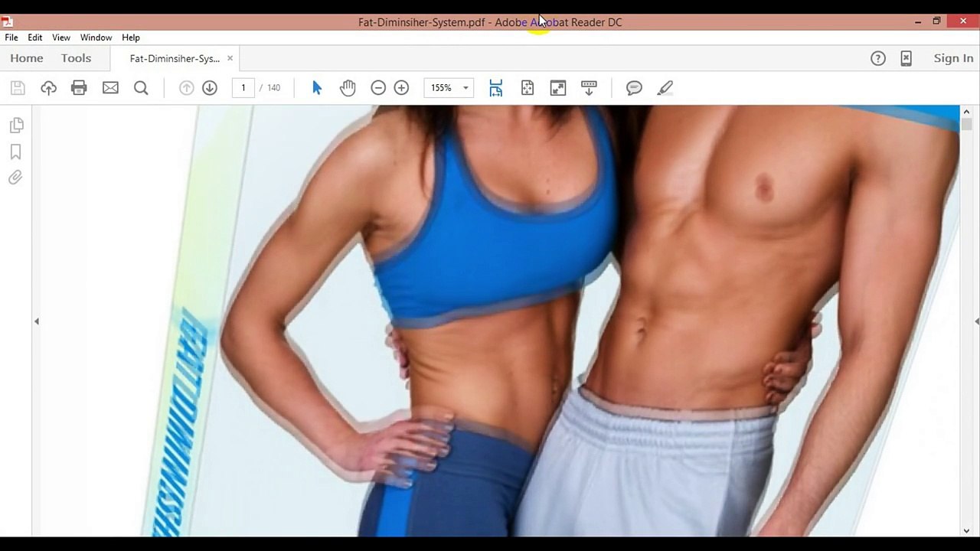This screenshot has width=980, height=551.
Task: Click the vertical scrollbar thumb
Action: click(x=966, y=125)
